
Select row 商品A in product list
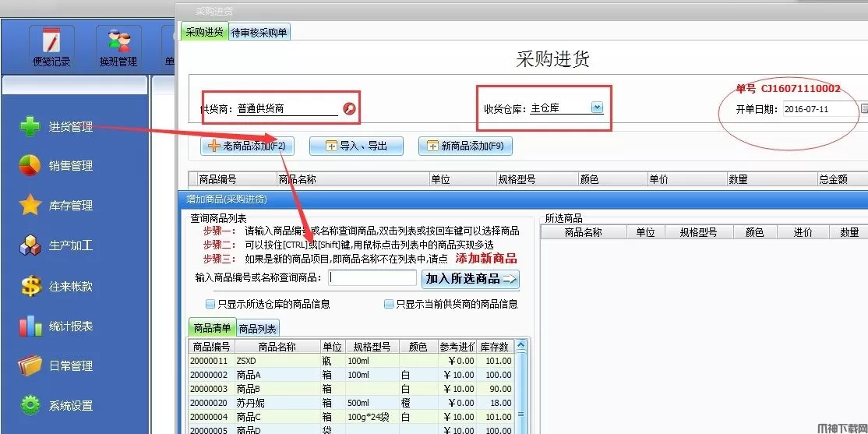point(351,375)
